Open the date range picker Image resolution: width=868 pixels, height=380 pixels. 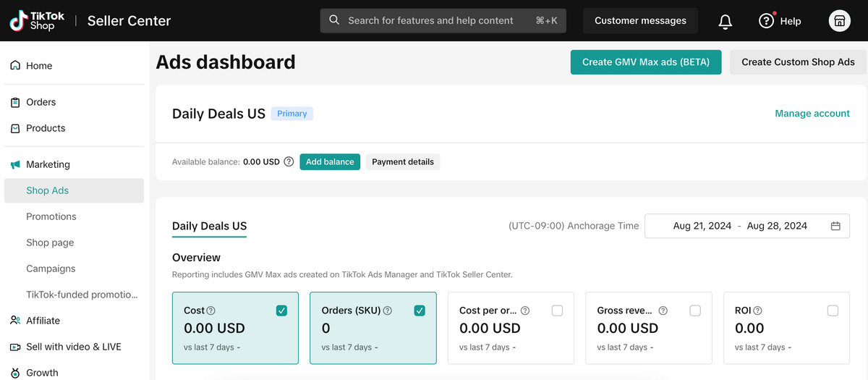pos(746,226)
